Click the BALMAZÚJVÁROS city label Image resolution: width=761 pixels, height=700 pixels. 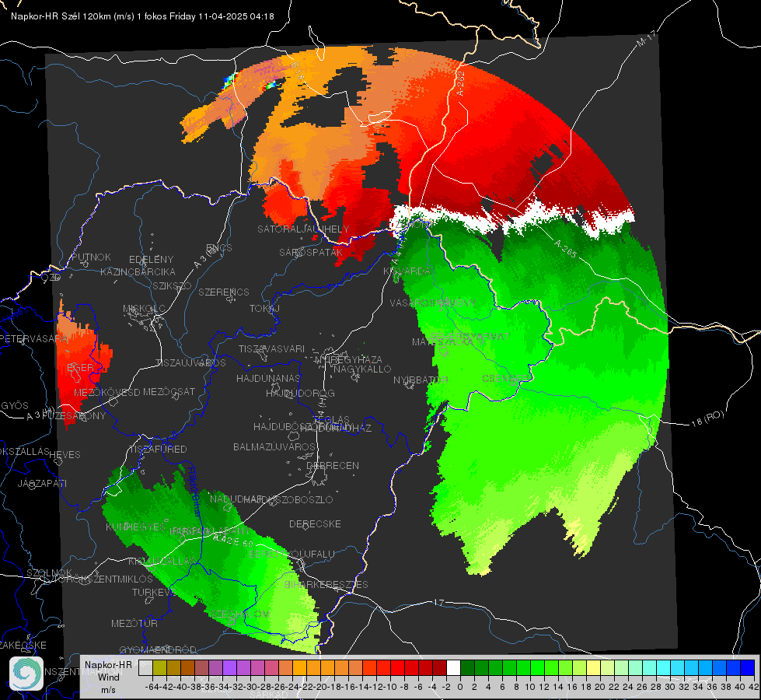274,446
